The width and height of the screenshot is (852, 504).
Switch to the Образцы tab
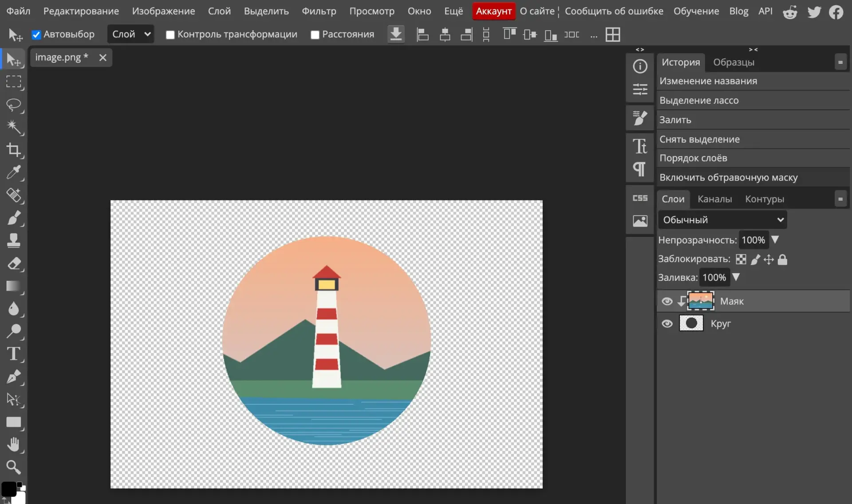pyautogui.click(x=734, y=63)
